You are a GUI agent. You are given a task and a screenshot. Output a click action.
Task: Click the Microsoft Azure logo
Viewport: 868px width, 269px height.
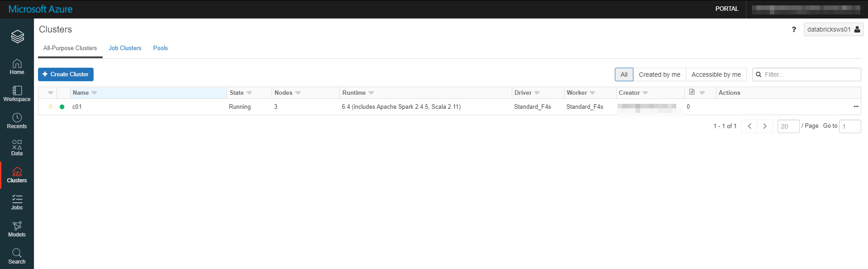pos(40,9)
